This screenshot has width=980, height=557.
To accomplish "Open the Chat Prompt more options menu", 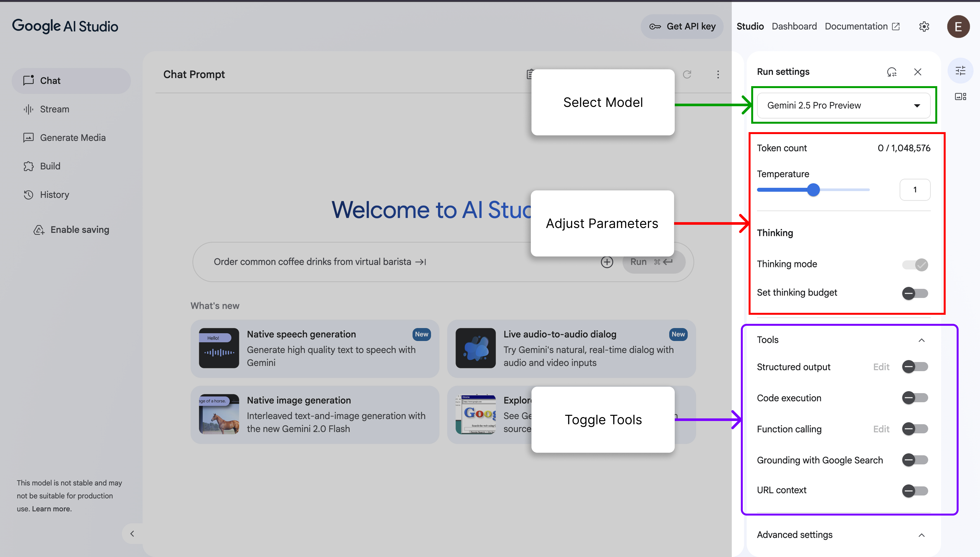I will coord(718,75).
